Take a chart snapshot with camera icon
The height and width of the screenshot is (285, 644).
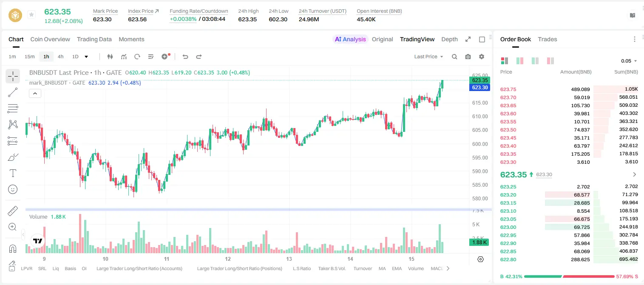pyautogui.click(x=468, y=57)
